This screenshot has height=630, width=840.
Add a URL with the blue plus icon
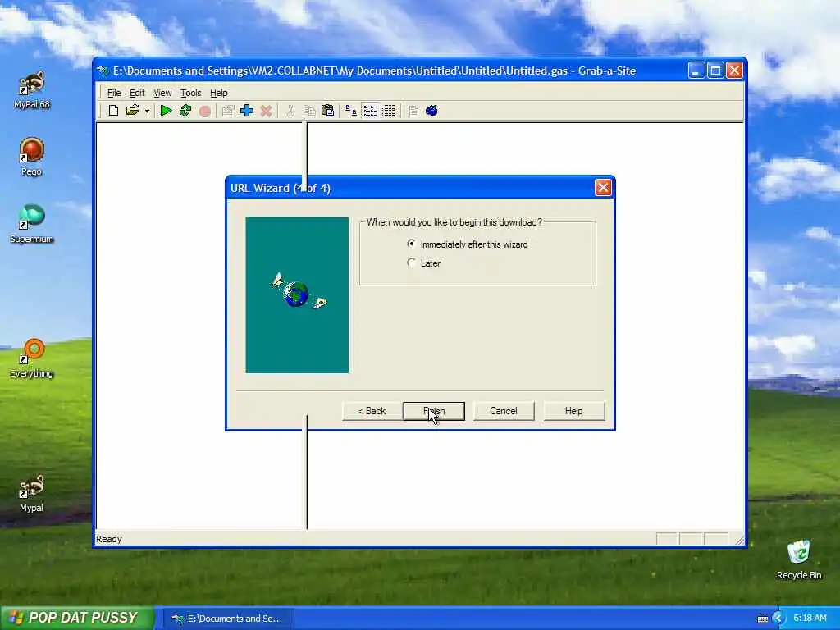coord(247,111)
